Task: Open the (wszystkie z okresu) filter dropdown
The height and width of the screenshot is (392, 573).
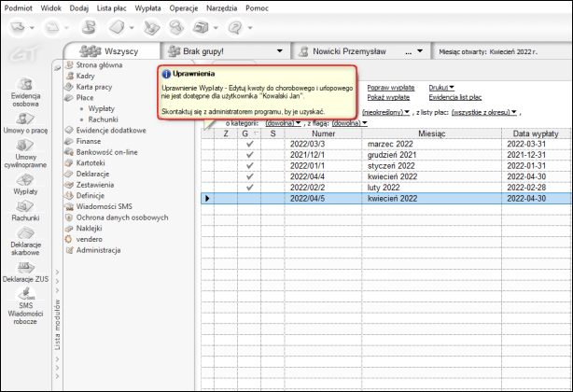Action: pyautogui.click(x=483, y=112)
